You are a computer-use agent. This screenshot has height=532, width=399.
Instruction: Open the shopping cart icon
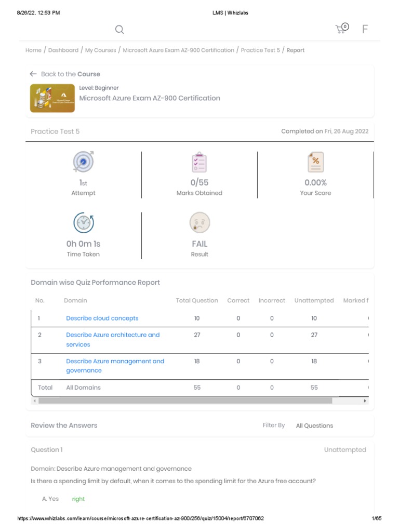(x=341, y=29)
